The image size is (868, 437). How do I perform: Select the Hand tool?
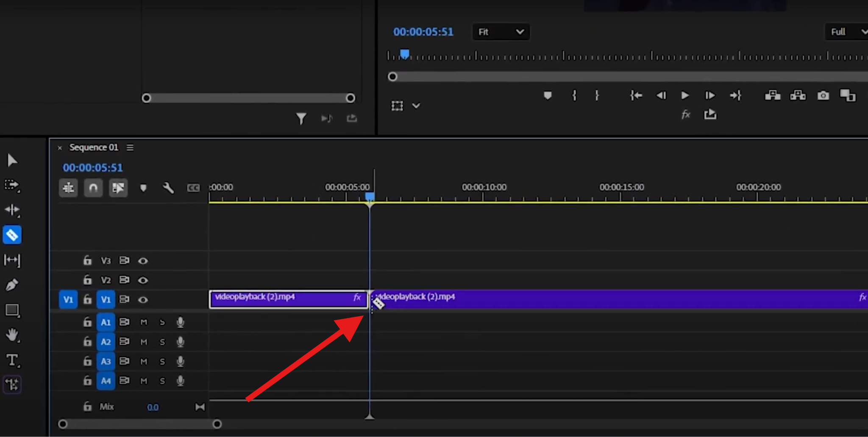pos(12,336)
